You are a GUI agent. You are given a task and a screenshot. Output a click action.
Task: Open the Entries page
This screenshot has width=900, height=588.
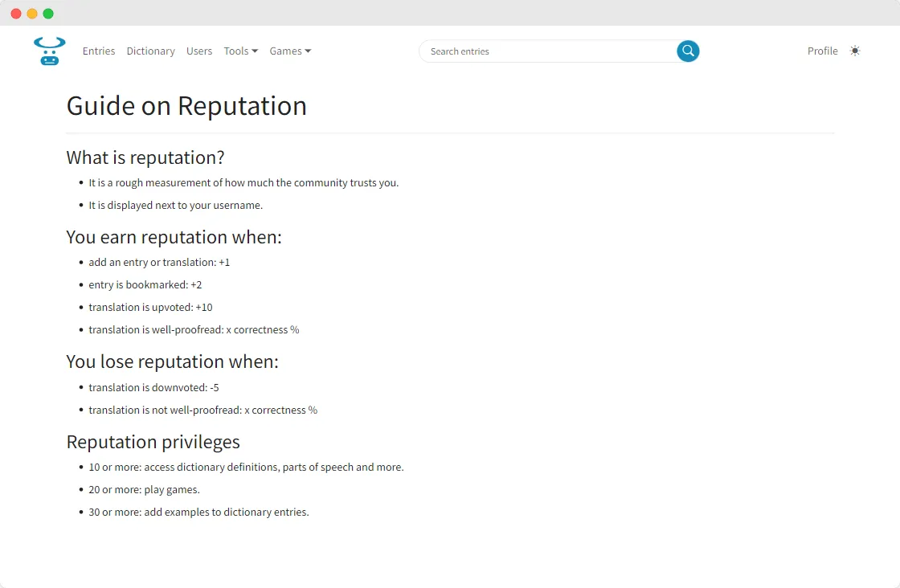point(99,51)
